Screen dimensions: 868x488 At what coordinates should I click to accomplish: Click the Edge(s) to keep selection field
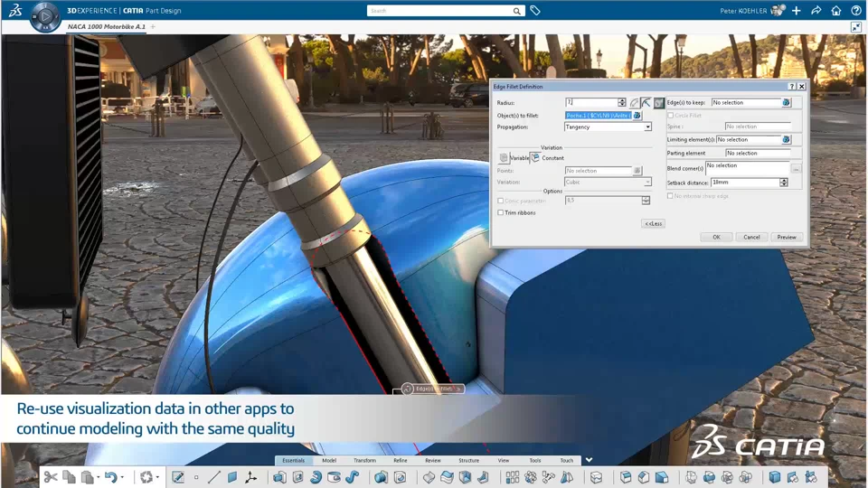point(746,102)
